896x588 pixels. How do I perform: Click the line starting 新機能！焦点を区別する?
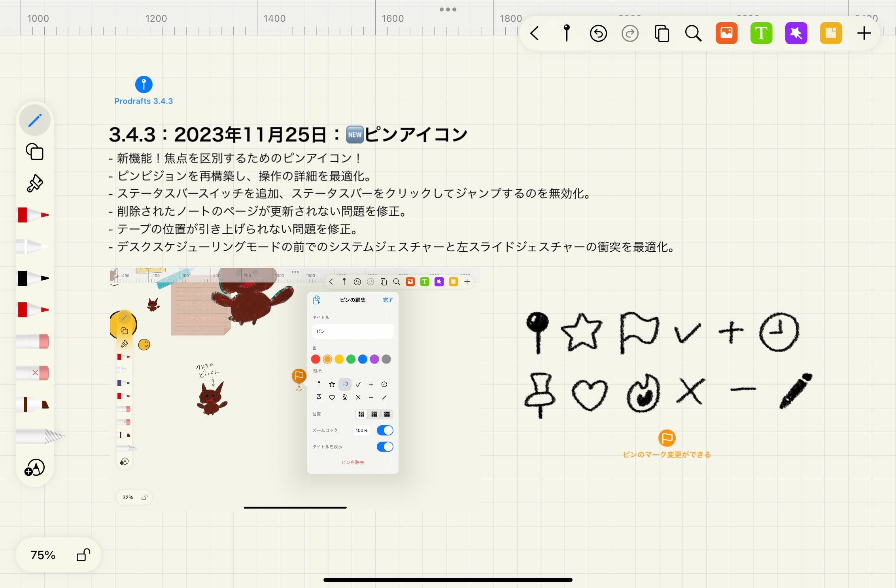tap(235, 158)
